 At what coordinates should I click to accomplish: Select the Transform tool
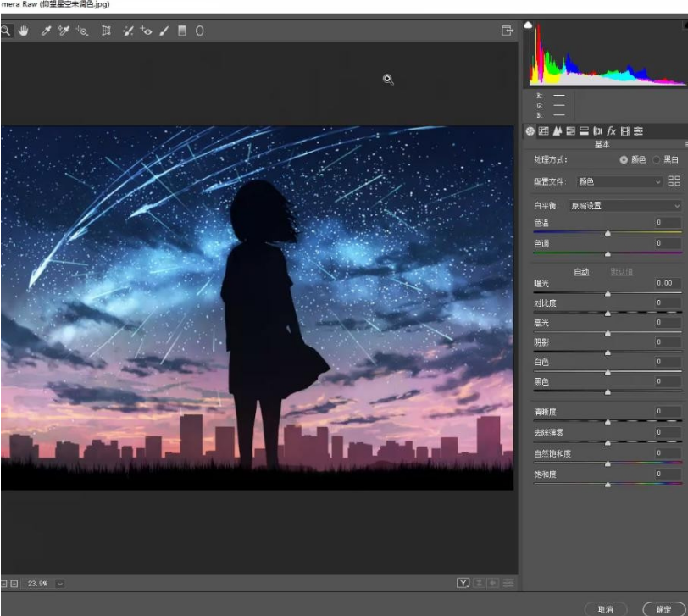pyautogui.click(x=106, y=31)
